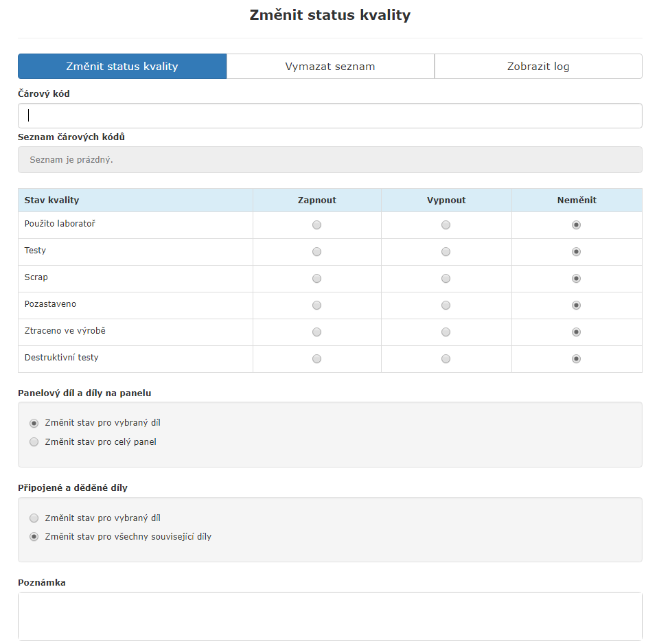Select Změnit stav pro všechny související díly

click(x=34, y=537)
